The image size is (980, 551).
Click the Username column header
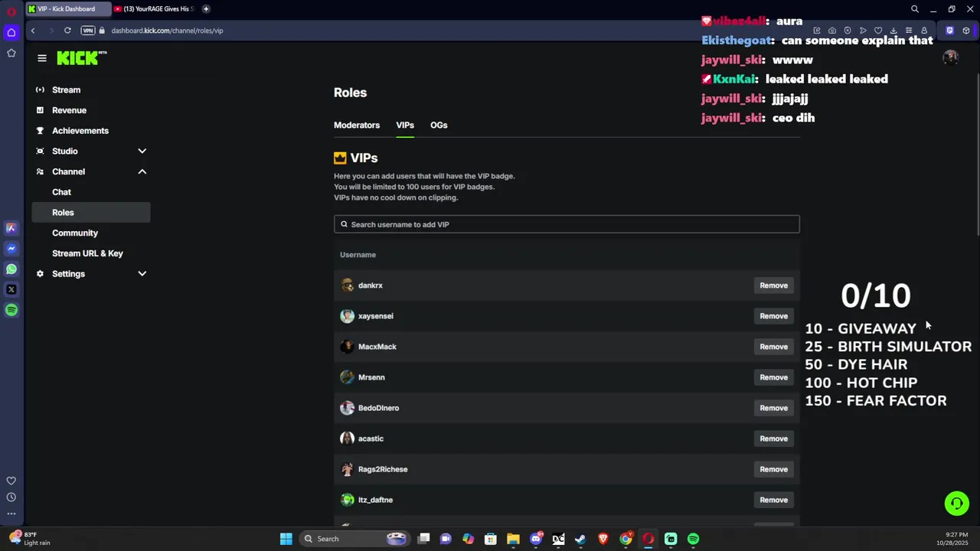coord(358,255)
